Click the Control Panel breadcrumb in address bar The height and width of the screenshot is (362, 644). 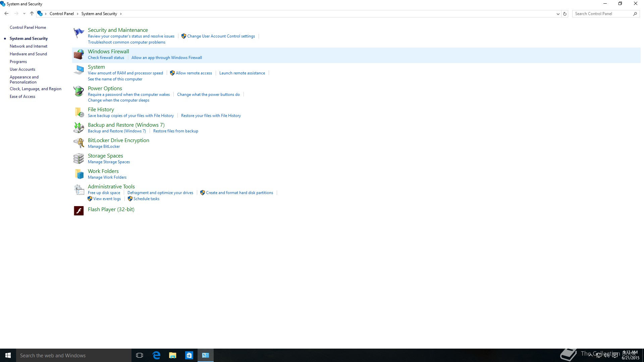click(62, 14)
